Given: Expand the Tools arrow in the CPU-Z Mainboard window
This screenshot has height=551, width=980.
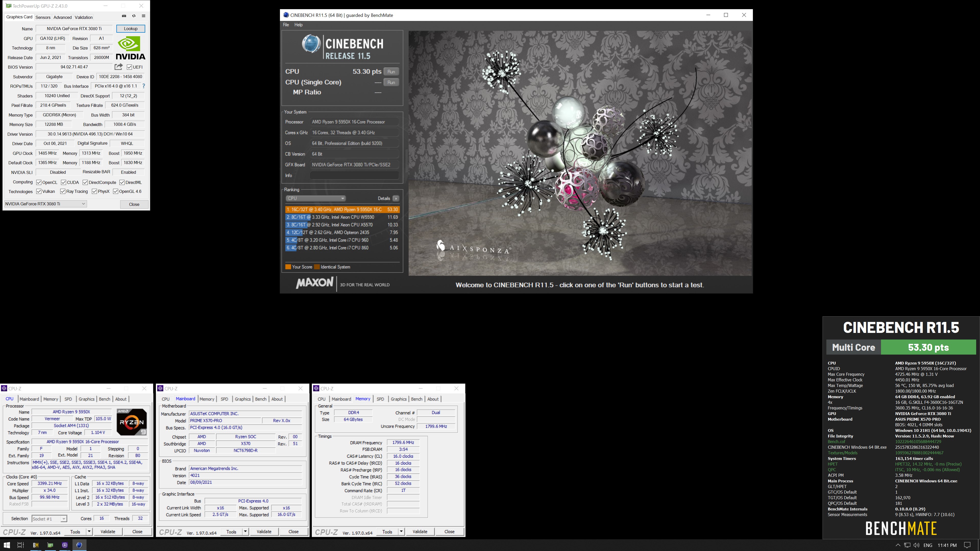Looking at the screenshot, I should click(x=245, y=532).
